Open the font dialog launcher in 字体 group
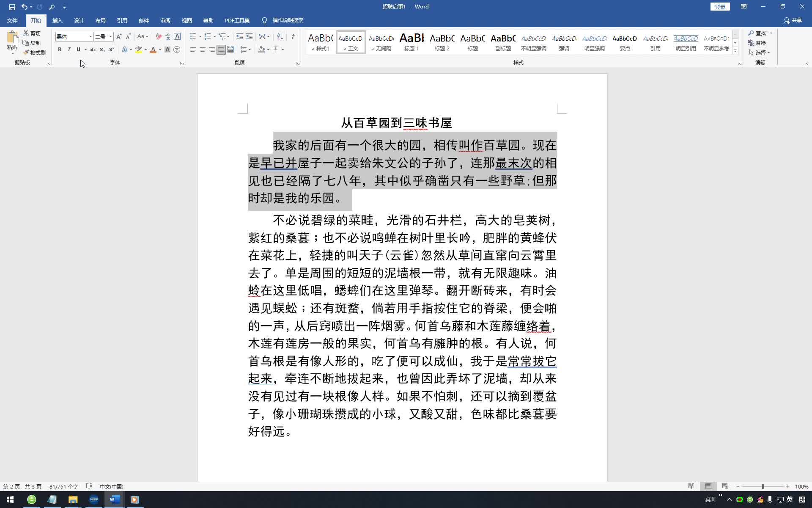Viewport: 812px width, 508px height. 182,63
